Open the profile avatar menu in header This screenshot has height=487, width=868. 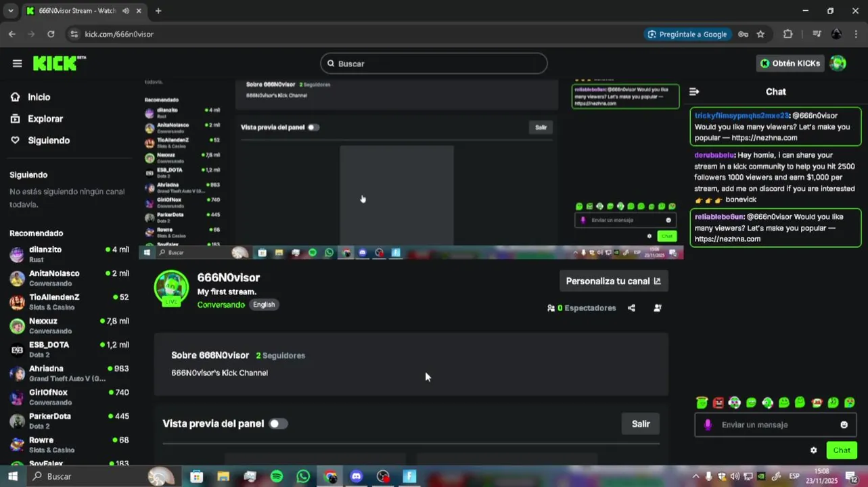pos(838,64)
